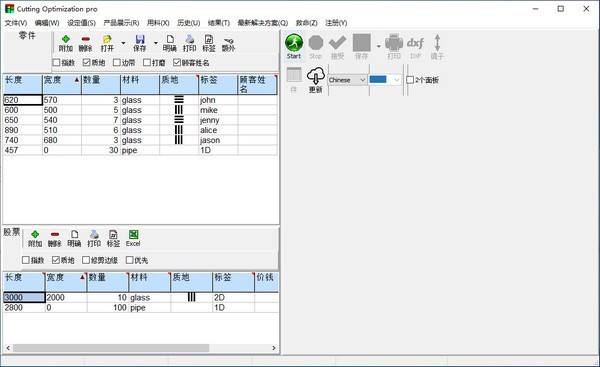Click the DXF export icon
The height and width of the screenshot is (367, 600).
tap(415, 43)
